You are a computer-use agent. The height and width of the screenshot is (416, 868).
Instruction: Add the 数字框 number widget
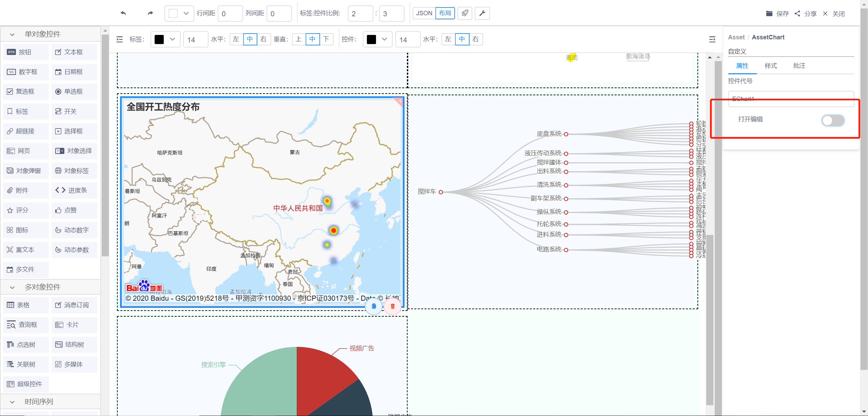[26, 72]
